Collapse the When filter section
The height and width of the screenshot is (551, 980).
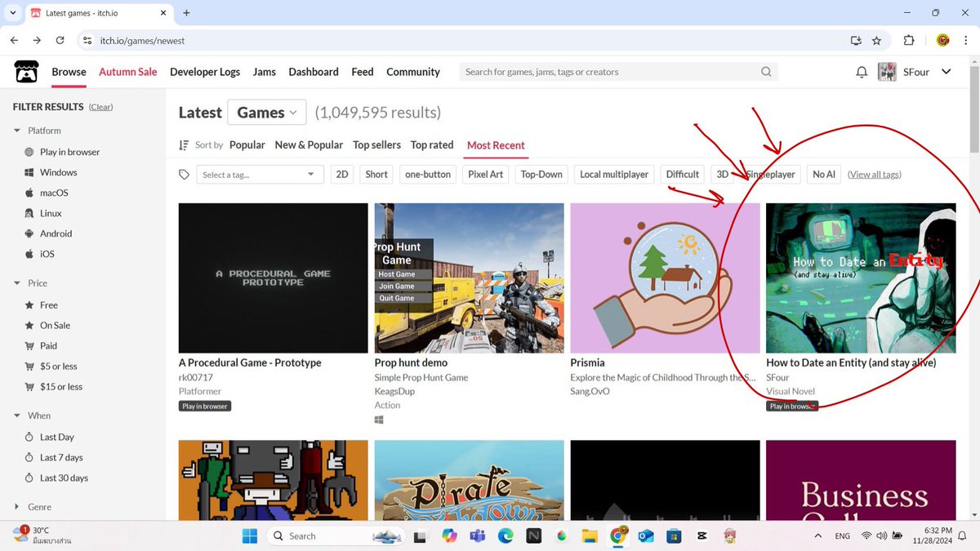point(33,415)
